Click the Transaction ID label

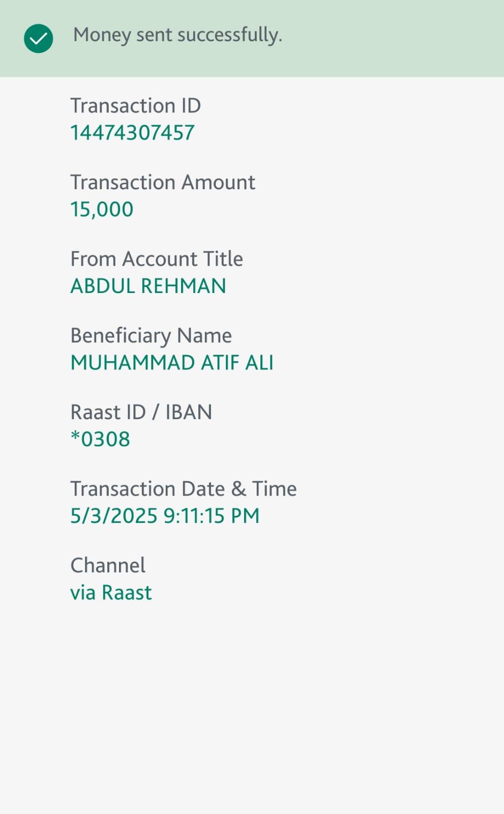tap(135, 106)
